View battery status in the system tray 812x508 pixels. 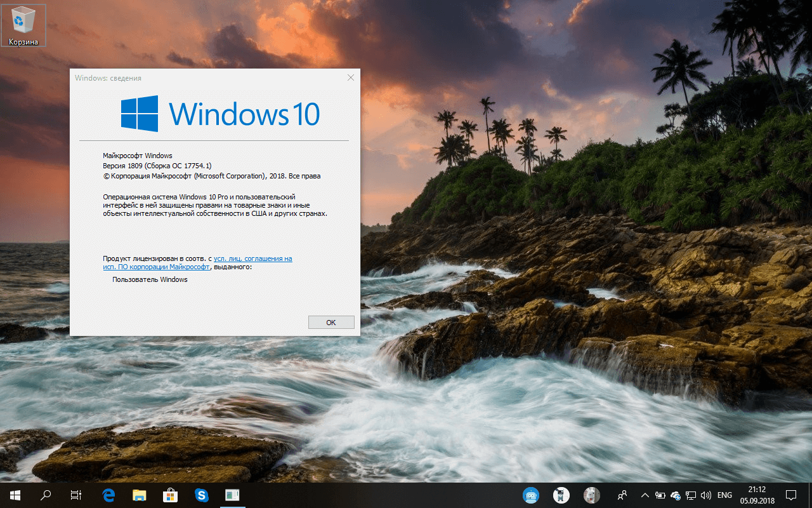(x=660, y=495)
